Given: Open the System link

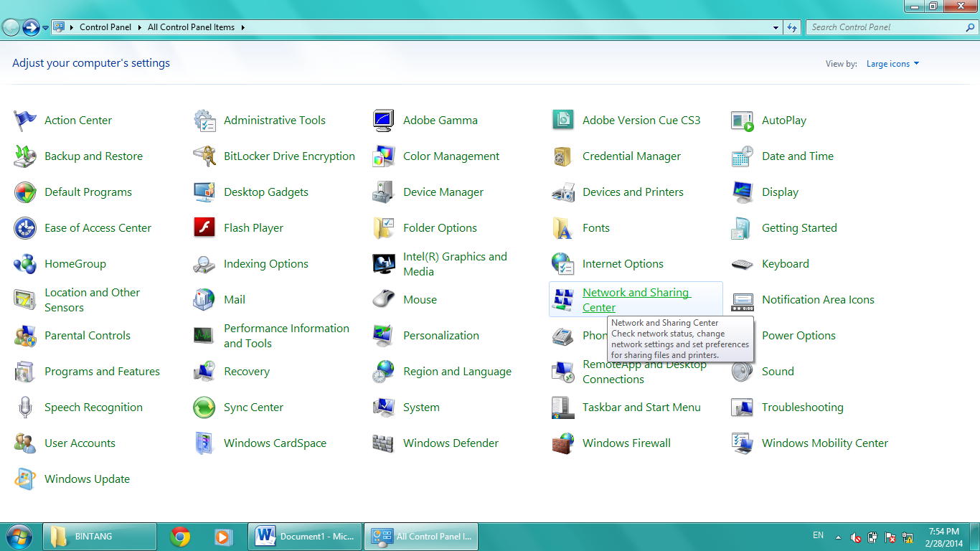Looking at the screenshot, I should [421, 408].
